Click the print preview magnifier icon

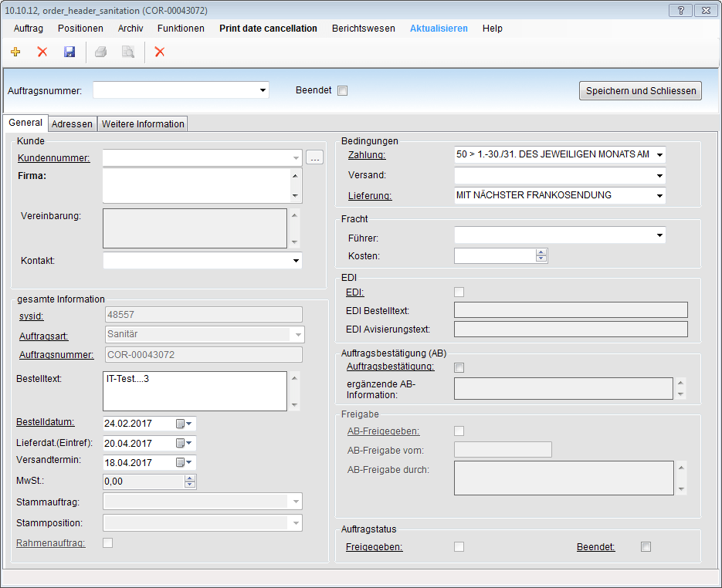(128, 52)
